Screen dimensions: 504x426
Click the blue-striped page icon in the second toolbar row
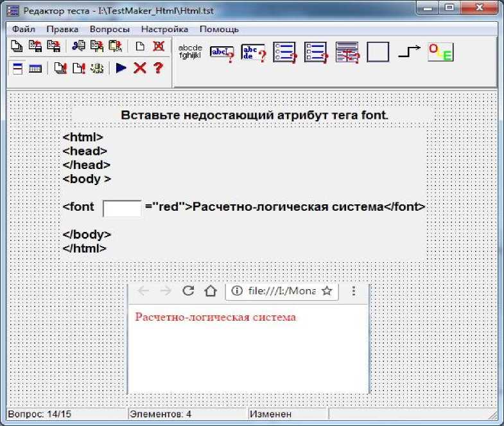pyautogui.click(x=17, y=68)
